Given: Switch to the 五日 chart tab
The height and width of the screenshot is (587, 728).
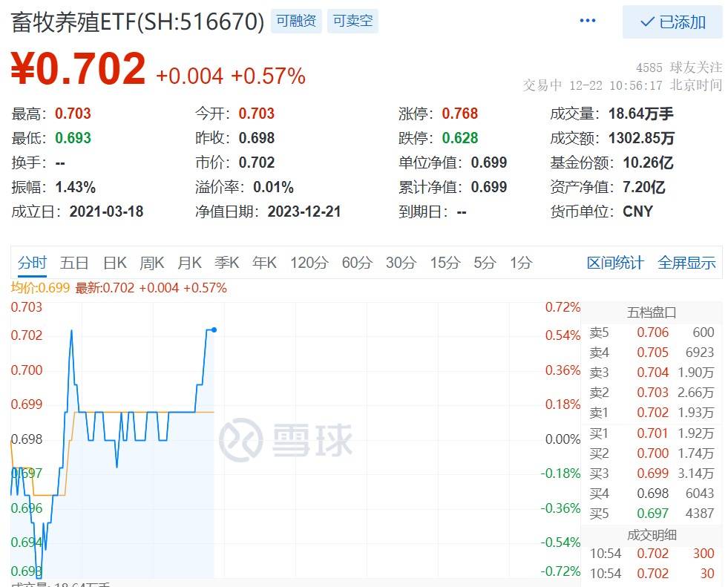Looking at the screenshot, I should 74,263.
